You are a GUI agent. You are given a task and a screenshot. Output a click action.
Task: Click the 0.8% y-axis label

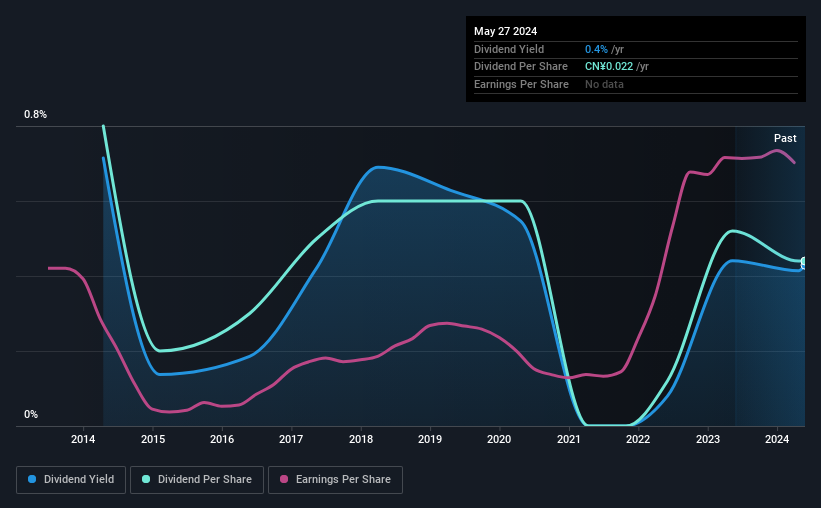pos(35,114)
